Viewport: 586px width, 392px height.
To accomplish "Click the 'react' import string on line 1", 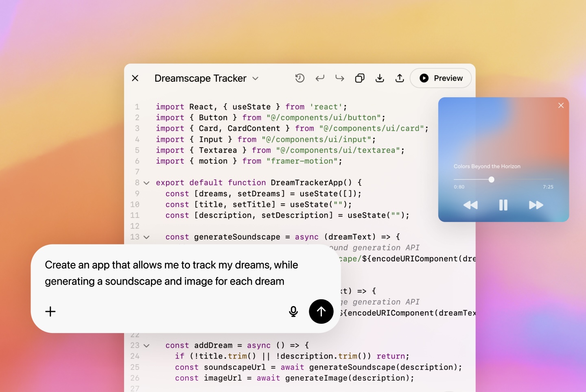I will [326, 107].
